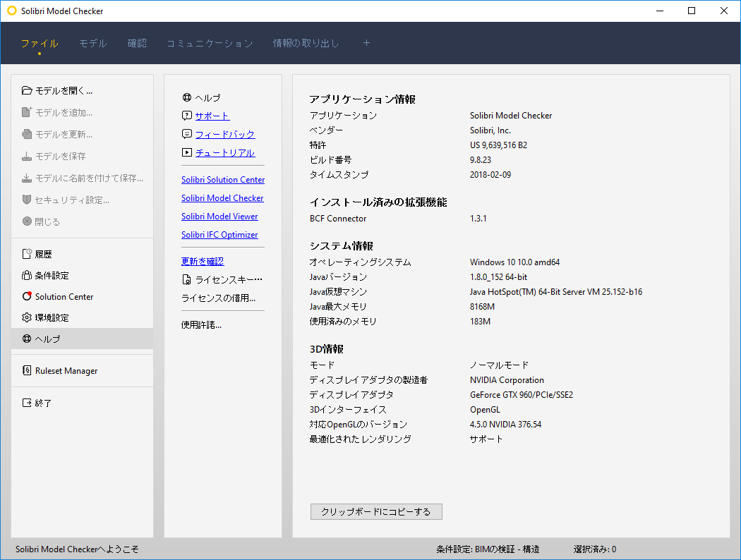
Task: Select ライセンスの借用... entry
Action: click(218, 298)
